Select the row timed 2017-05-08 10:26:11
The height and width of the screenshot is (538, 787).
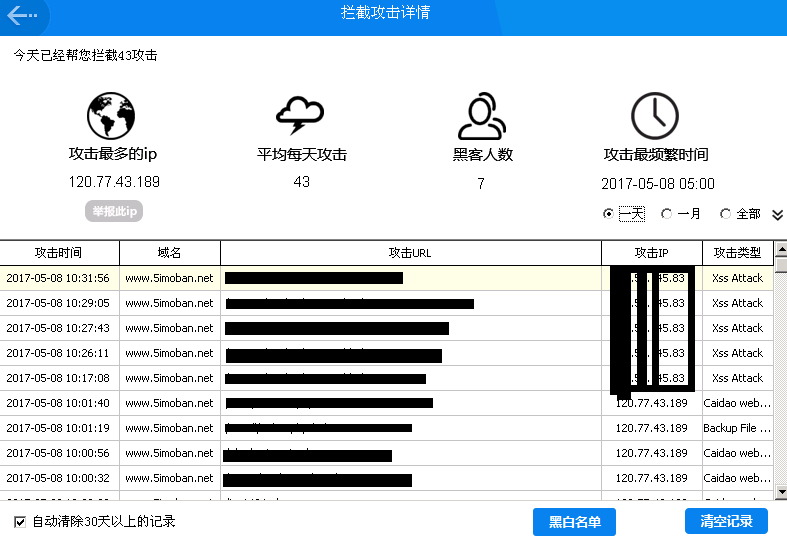pos(386,353)
